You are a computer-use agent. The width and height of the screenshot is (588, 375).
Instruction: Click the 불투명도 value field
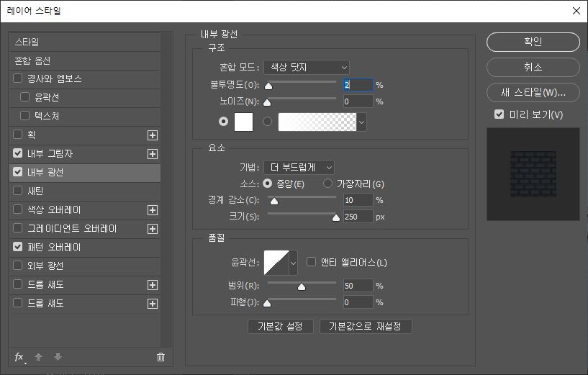[358, 85]
